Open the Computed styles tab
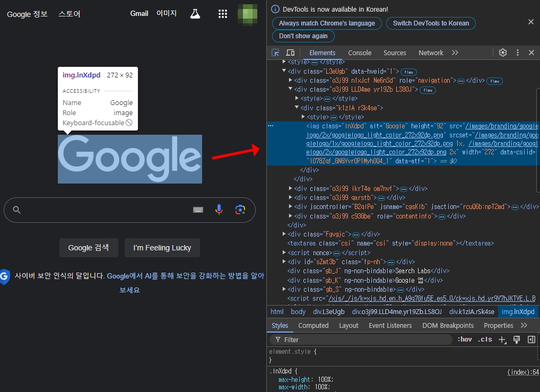Image resolution: width=540 pixels, height=392 pixels. (313, 326)
